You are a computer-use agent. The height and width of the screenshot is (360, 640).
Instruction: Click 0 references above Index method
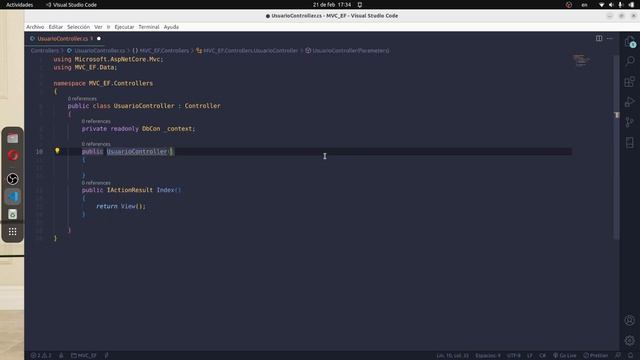(x=96, y=182)
